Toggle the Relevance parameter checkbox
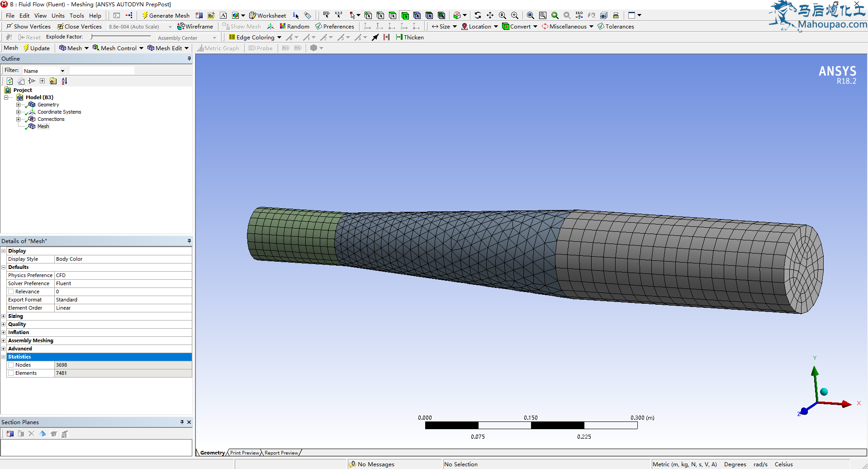Image resolution: width=868 pixels, height=469 pixels. (x=11, y=292)
